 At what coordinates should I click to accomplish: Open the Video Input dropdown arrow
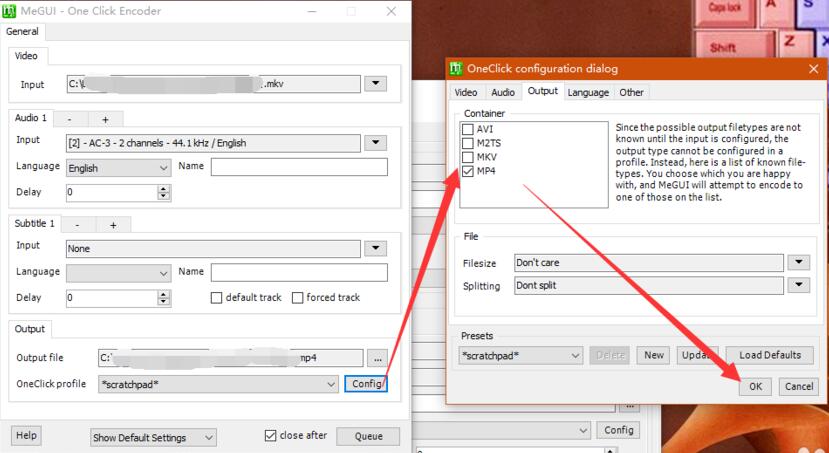pos(375,84)
